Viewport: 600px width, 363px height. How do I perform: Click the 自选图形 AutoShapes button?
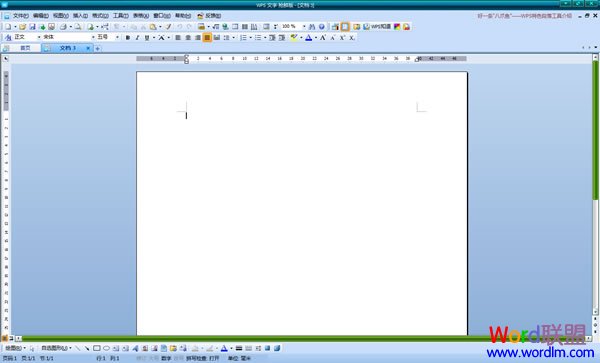click(56, 348)
